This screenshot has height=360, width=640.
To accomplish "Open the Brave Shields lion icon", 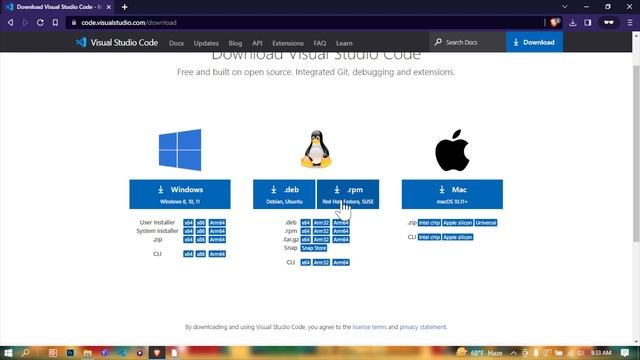I will [x=554, y=22].
